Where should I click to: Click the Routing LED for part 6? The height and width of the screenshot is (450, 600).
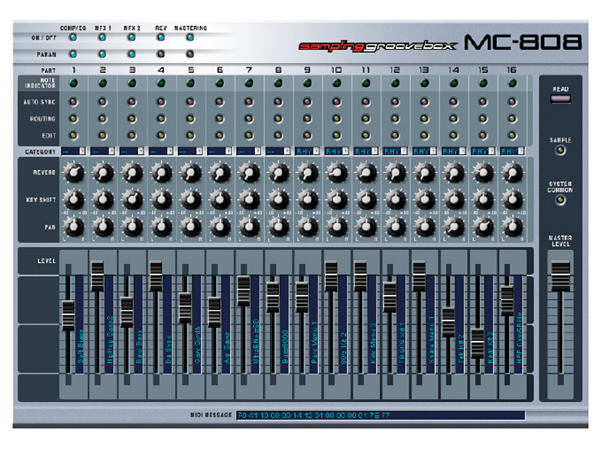[x=220, y=119]
